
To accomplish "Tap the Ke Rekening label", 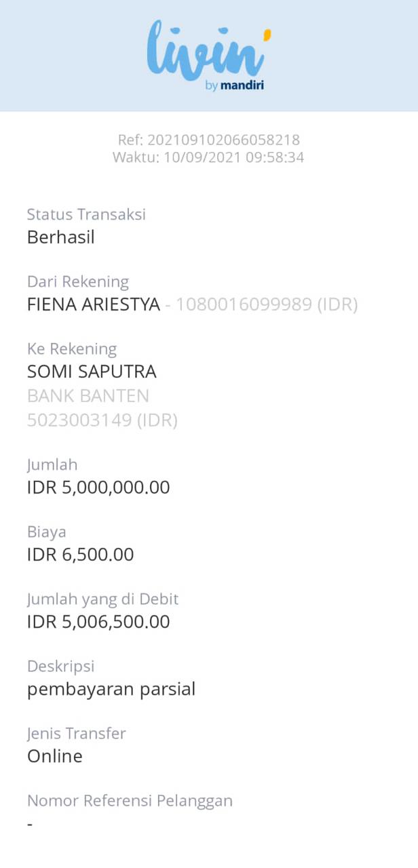I will click(72, 349).
